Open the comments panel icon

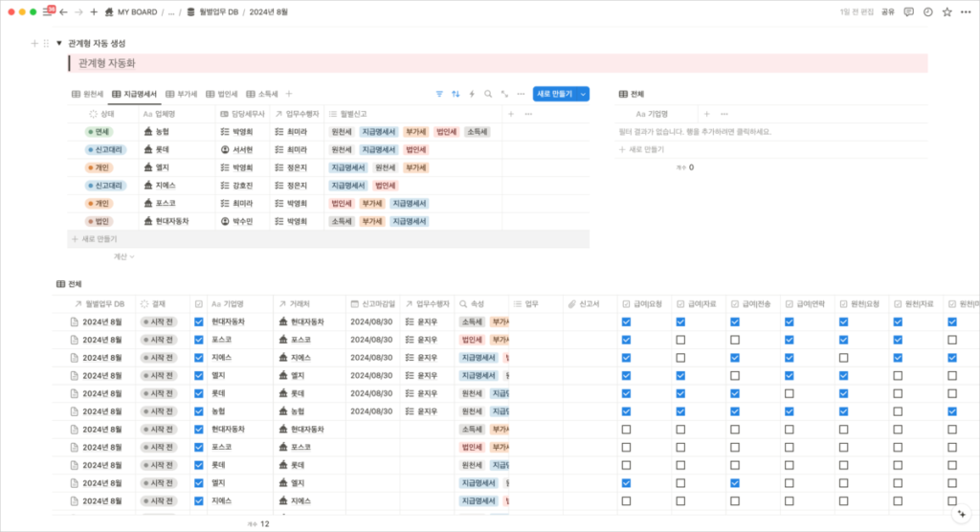pyautogui.click(x=909, y=11)
